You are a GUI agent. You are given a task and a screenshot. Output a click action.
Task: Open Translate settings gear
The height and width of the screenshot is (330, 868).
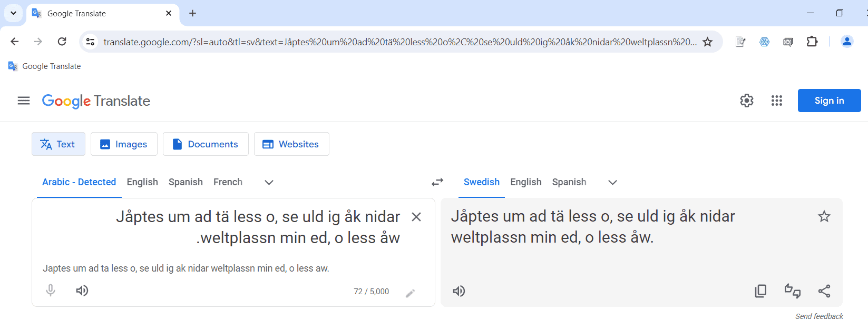(x=747, y=101)
